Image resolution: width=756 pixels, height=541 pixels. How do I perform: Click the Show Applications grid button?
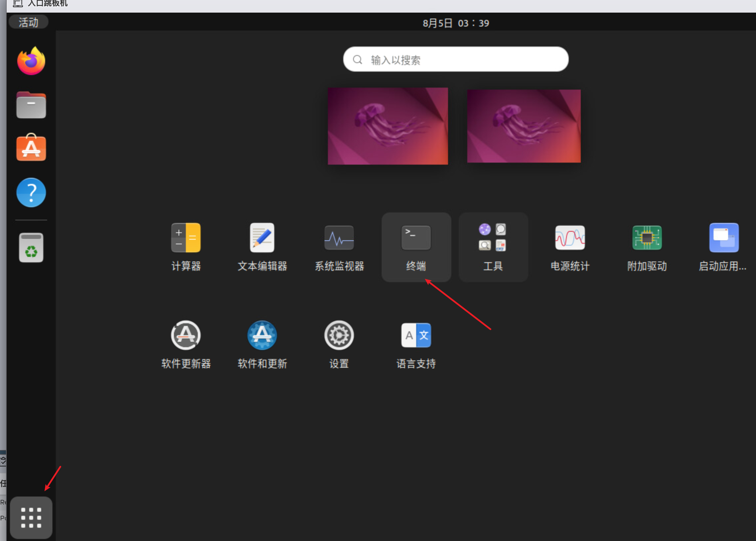point(31,518)
